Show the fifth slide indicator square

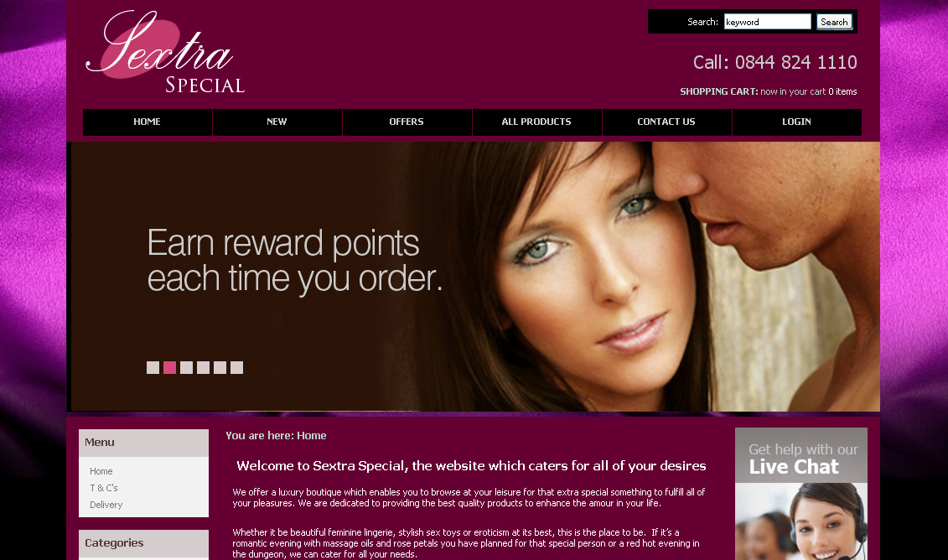pos(220,367)
